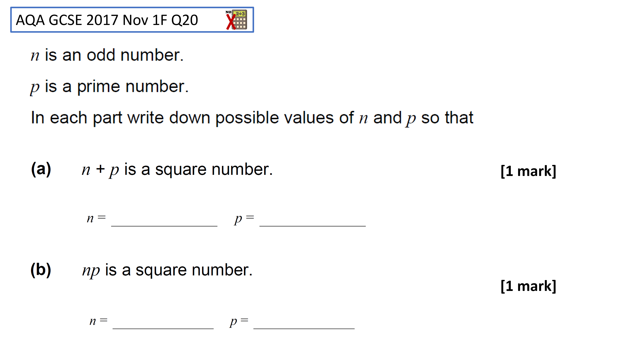Click the 'n =' label in part (a)
The height and width of the screenshot is (362, 644).
pos(96,218)
